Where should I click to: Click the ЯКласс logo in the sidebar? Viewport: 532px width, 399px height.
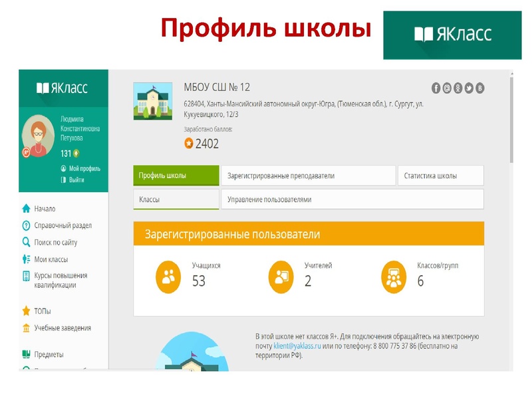(x=63, y=88)
